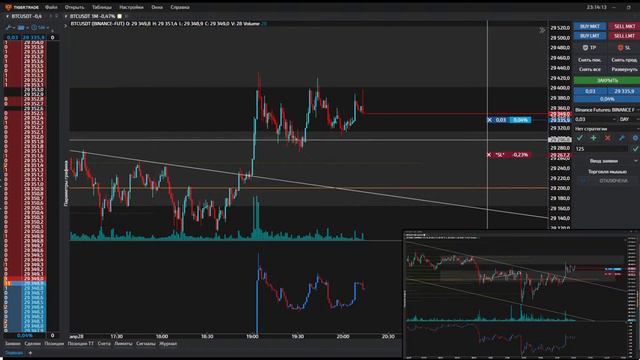Image resolution: width=640 pixels, height=360 pixels.
Task: Click Снять пок. to cancel buys
Action: tap(590, 60)
